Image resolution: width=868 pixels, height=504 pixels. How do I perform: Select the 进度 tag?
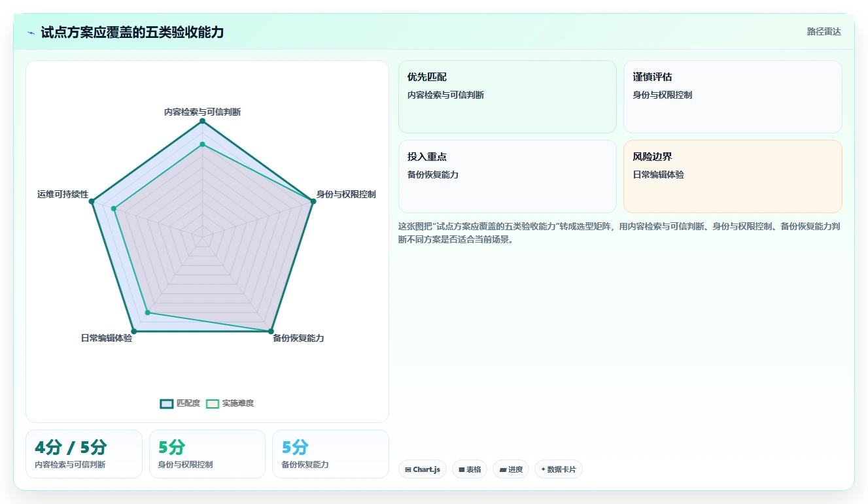[x=511, y=469]
